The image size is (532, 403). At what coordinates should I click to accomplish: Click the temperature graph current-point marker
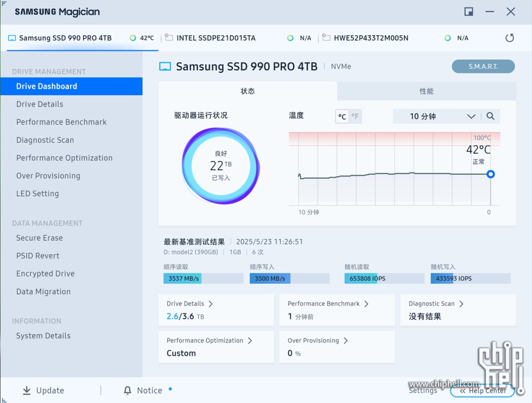point(490,174)
